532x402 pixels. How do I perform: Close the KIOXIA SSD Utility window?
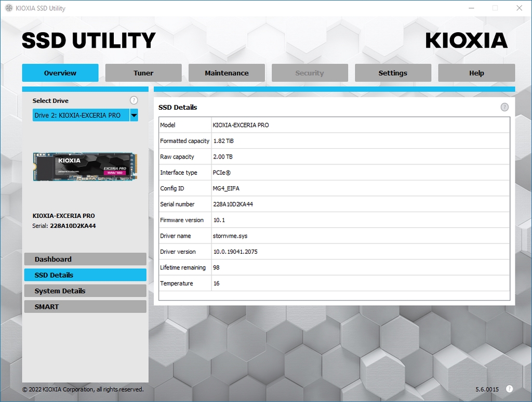519,8
